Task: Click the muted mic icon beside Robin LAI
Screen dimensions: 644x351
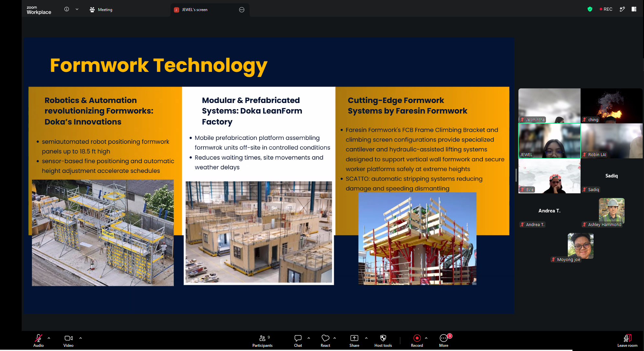Action: [584, 154]
